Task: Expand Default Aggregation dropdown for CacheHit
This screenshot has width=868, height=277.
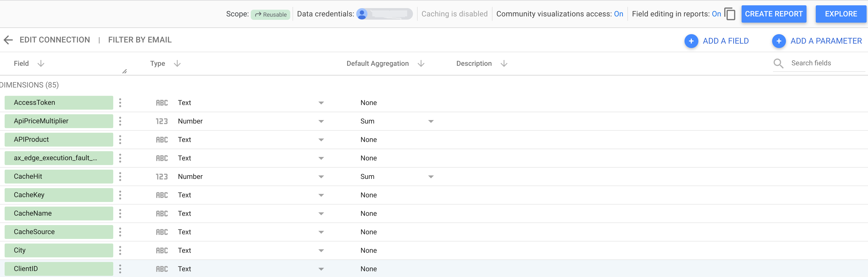Action: pos(432,176)
